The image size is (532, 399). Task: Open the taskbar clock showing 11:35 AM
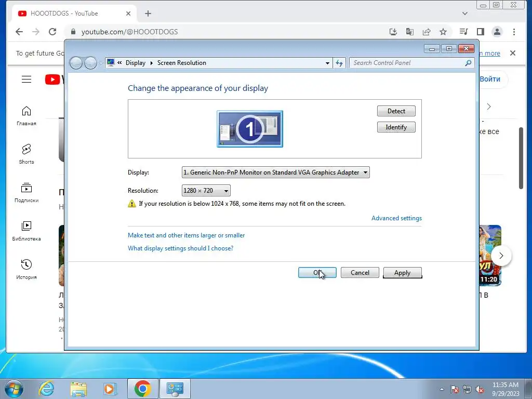[x=506, y=389]
